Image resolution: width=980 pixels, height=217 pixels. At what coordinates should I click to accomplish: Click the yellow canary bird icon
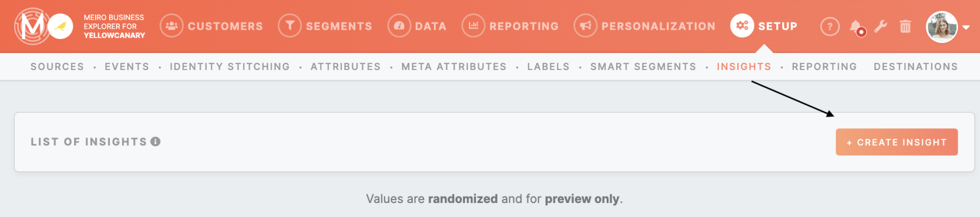[x=60, y=26]
